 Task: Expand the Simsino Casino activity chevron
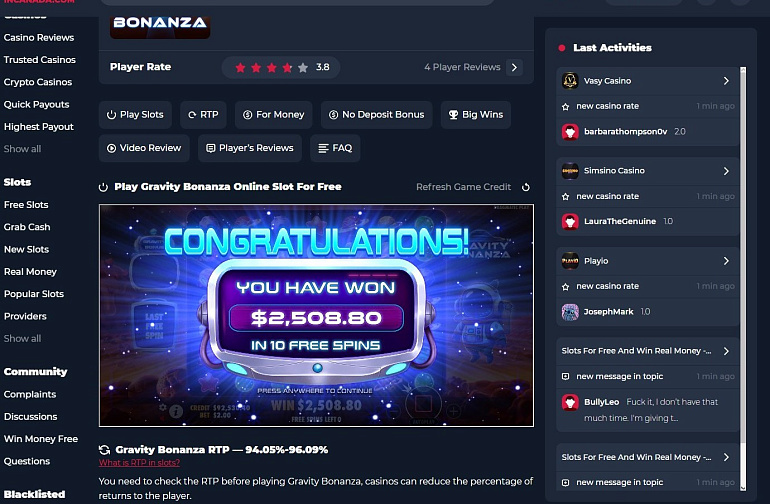(x=726, y=171)
